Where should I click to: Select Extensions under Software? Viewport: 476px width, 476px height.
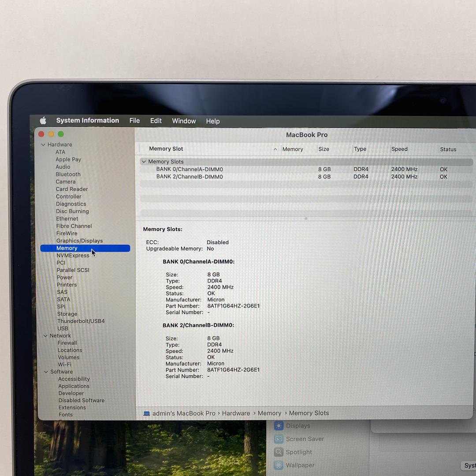(x=72, y=408)
